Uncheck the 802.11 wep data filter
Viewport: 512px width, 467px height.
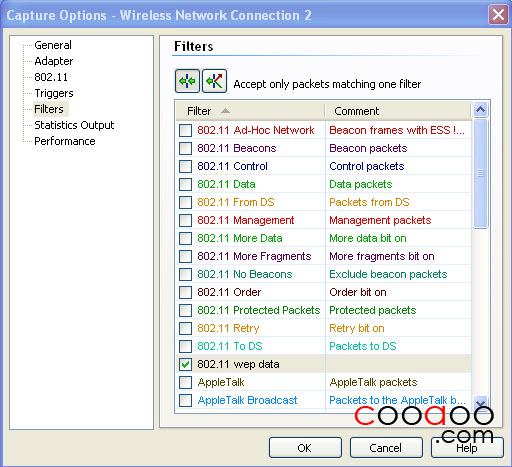pos(185,364)
